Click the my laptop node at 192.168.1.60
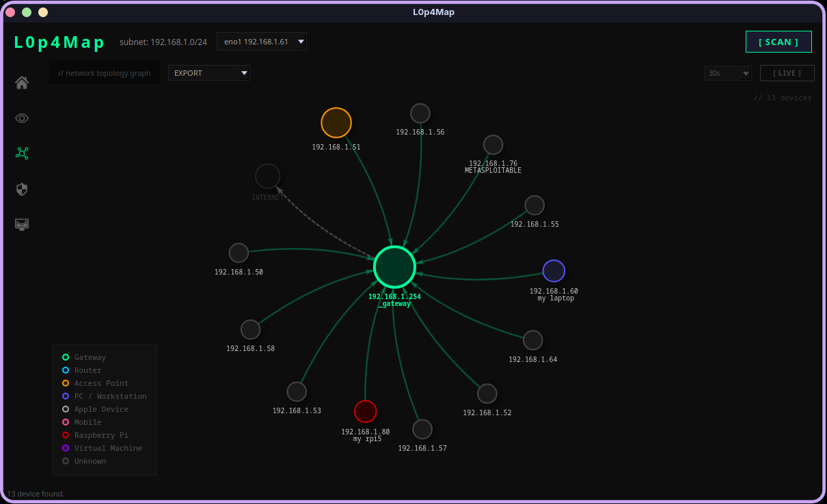This screenshot has height=504, width=827. [x=554, y=270]
